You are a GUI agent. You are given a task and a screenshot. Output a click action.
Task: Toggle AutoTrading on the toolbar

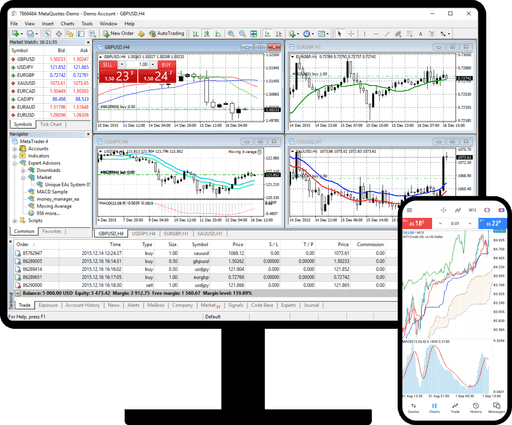pos(166,34)
